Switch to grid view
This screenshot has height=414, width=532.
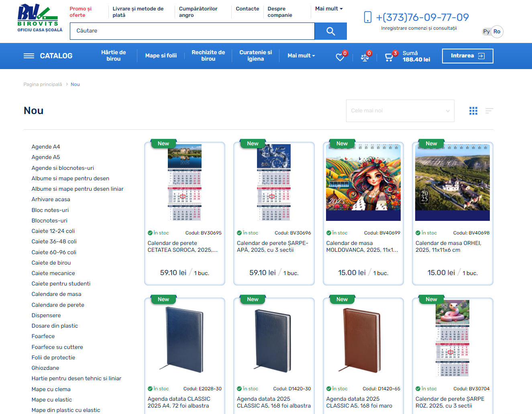(x=473, y=111)
